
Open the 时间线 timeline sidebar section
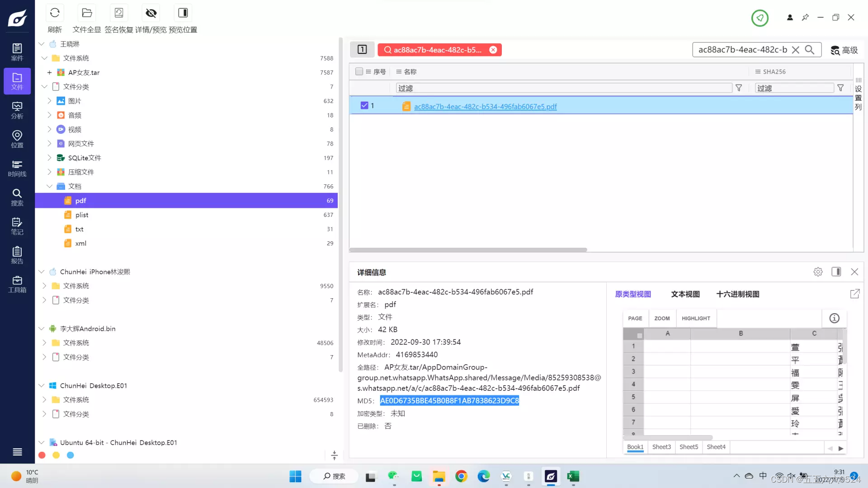17,168
